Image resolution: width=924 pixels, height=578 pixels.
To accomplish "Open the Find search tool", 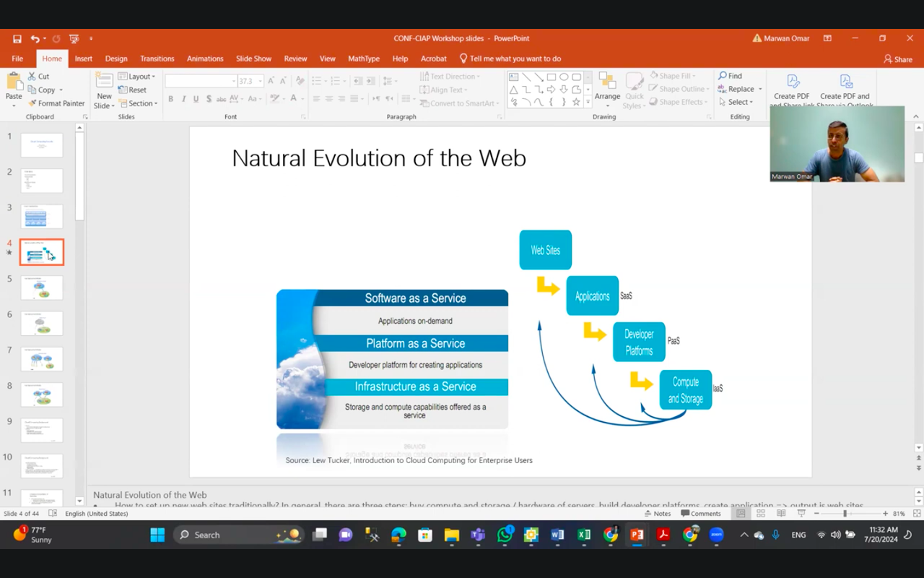I will point(731,76).
